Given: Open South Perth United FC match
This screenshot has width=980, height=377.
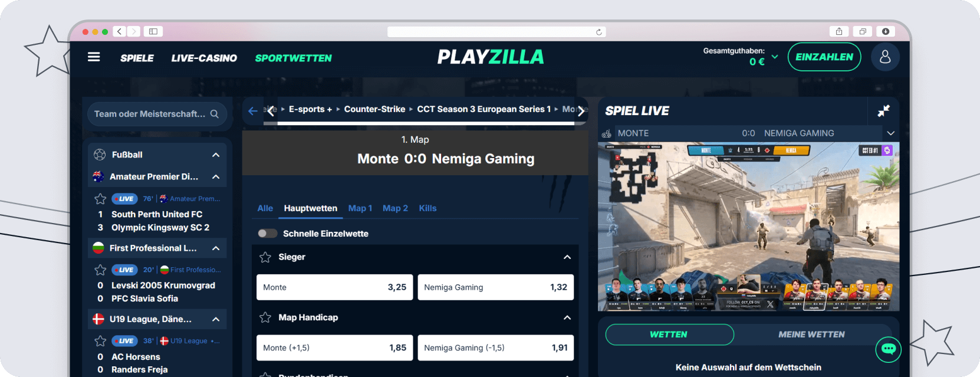Looking at the screenshot, I should (157, 214).
